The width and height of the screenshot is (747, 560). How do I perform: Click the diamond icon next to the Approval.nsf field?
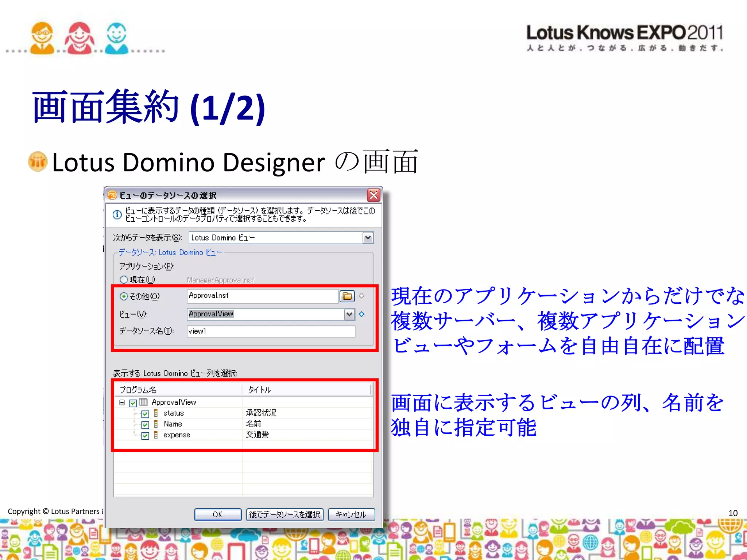point(361,296)
